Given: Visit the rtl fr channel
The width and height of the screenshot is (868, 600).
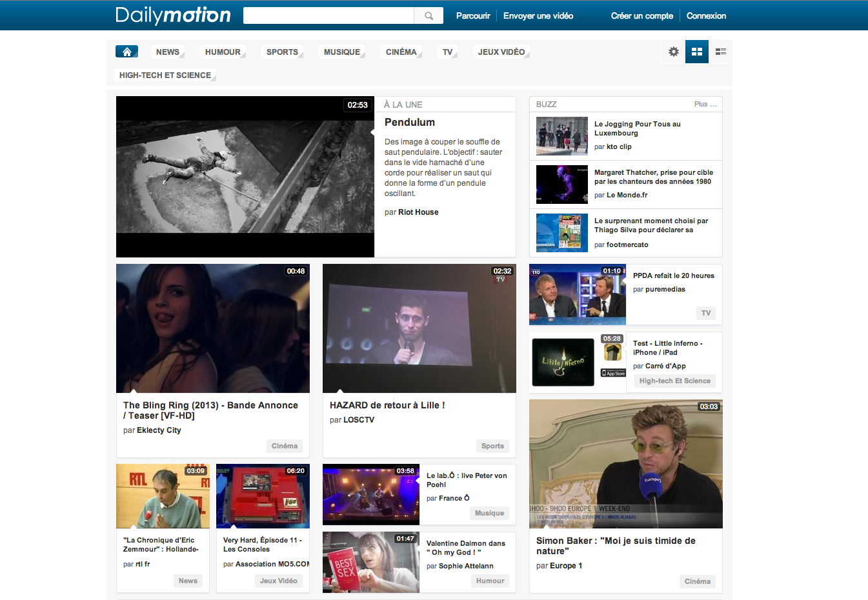Looking at the screenshot, I should click(x=143, y=564).
